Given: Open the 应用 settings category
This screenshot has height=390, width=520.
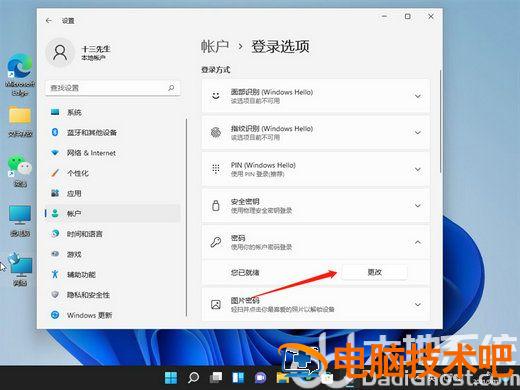Looking at the screenshot, I should 113,193.
